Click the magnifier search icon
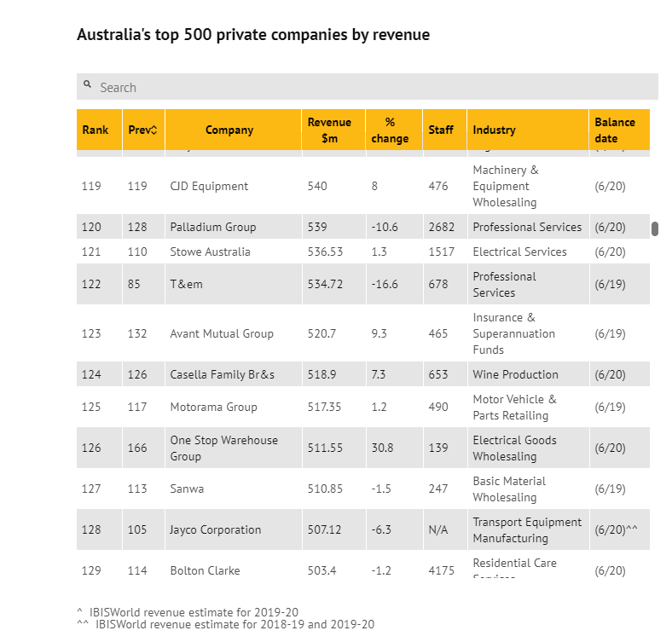672x642 pixels. click(x=88, y=85)
